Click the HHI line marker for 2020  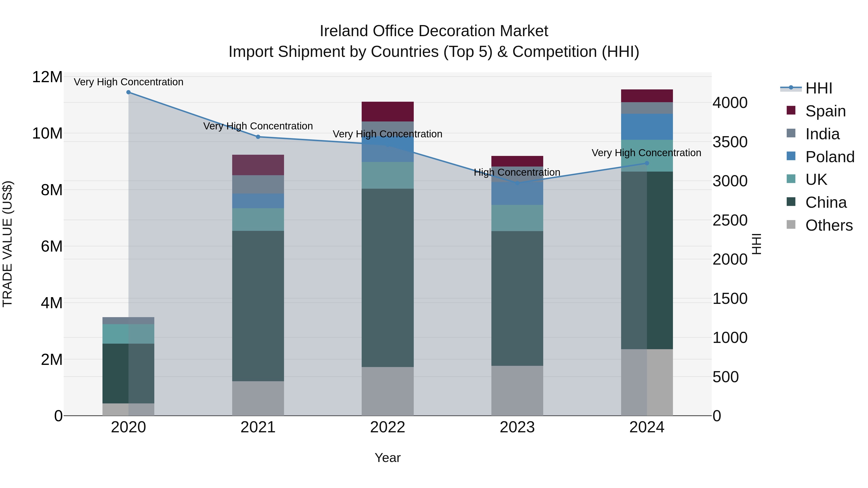pos(128,92)
